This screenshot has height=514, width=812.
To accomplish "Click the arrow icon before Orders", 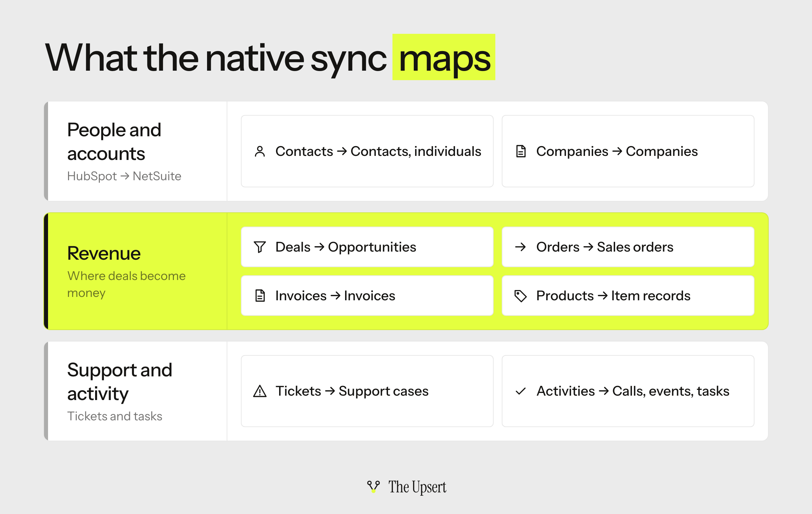I will [x=521, y=247].
